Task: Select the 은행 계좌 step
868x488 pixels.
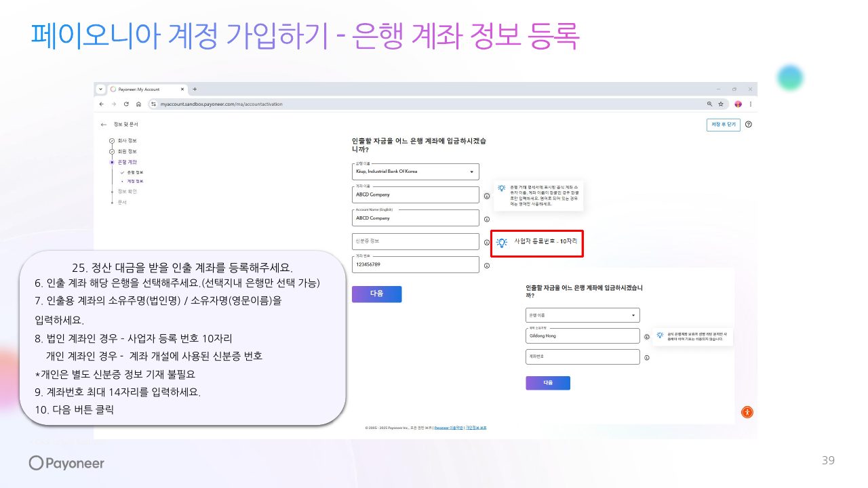Action: [x=127, y=162]
